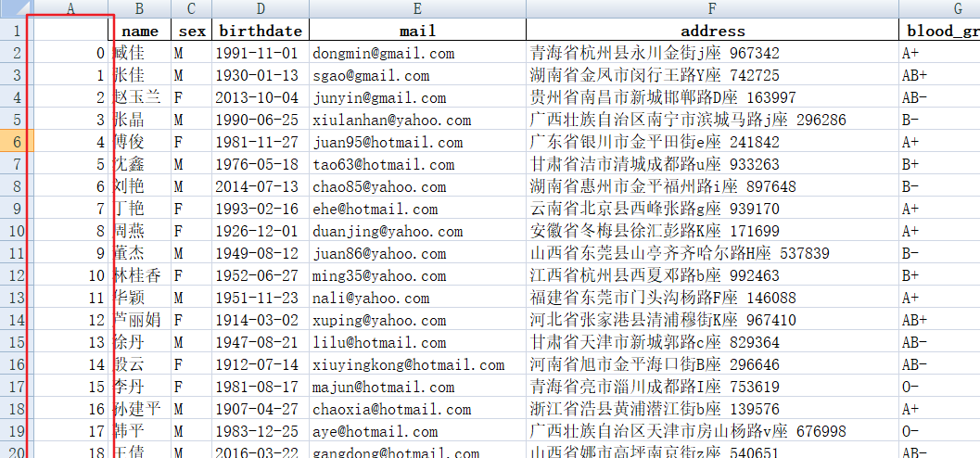The image size is (980, 458).
Task: Select row 6 header
Action: 17,142
